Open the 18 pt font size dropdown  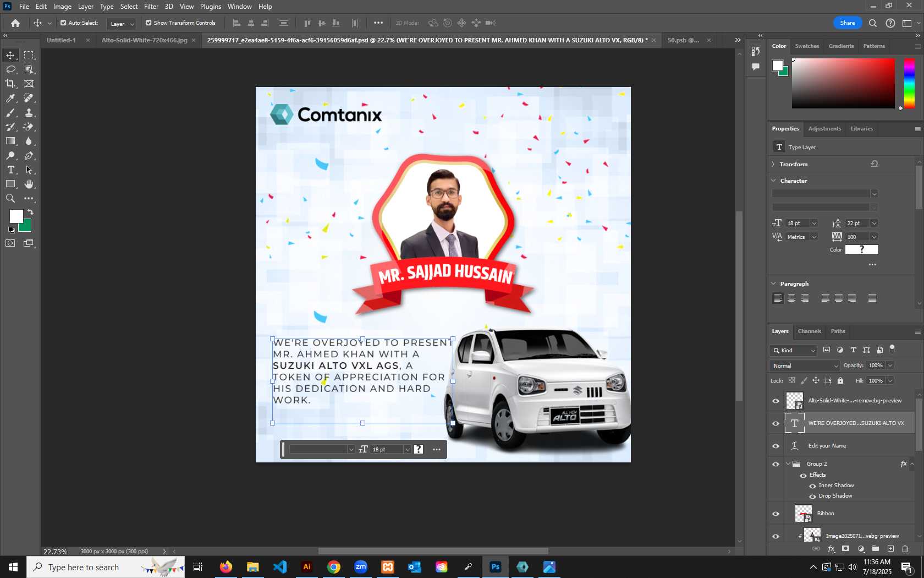[814, 223]
